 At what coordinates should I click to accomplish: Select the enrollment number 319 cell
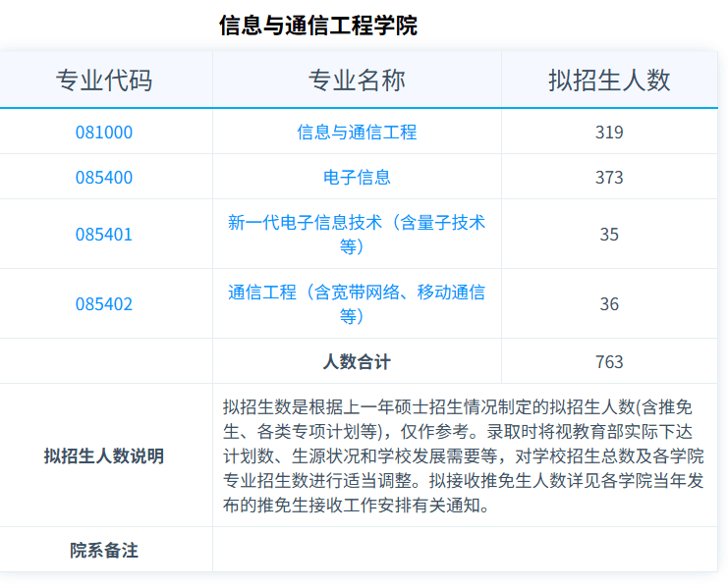point(609,132)
